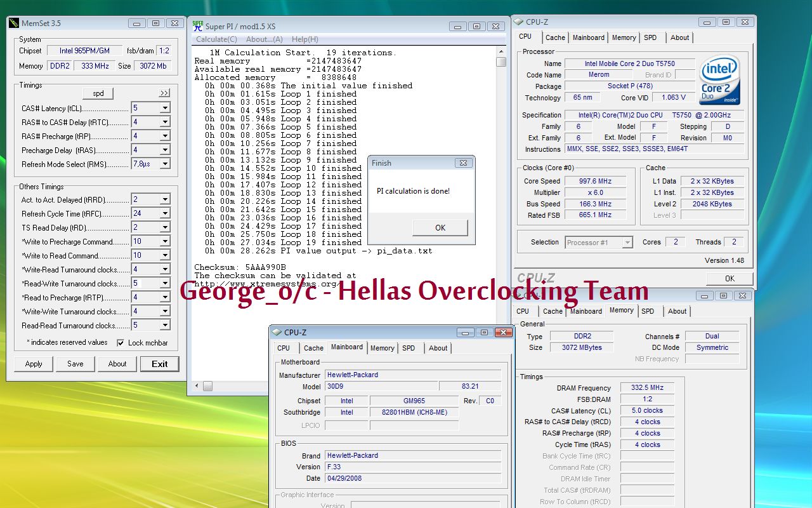Switch to Mainboard tab in top CPU-Z window
812x508 pixels.
pyautogui.click(x=589, y=37)
